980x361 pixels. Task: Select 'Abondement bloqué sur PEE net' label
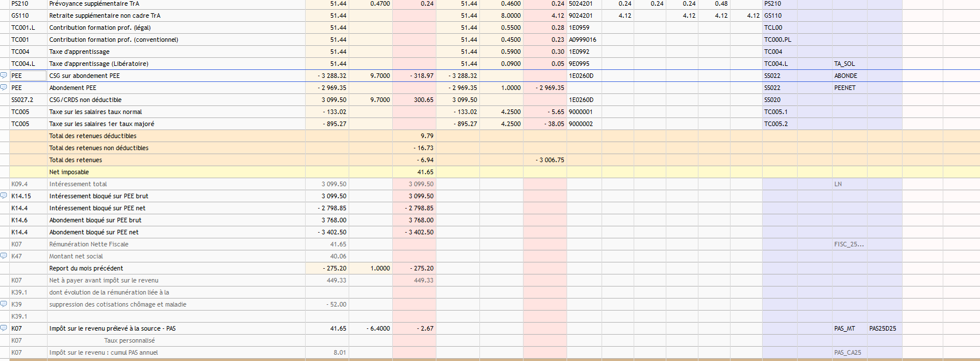[x=94, y=232]
